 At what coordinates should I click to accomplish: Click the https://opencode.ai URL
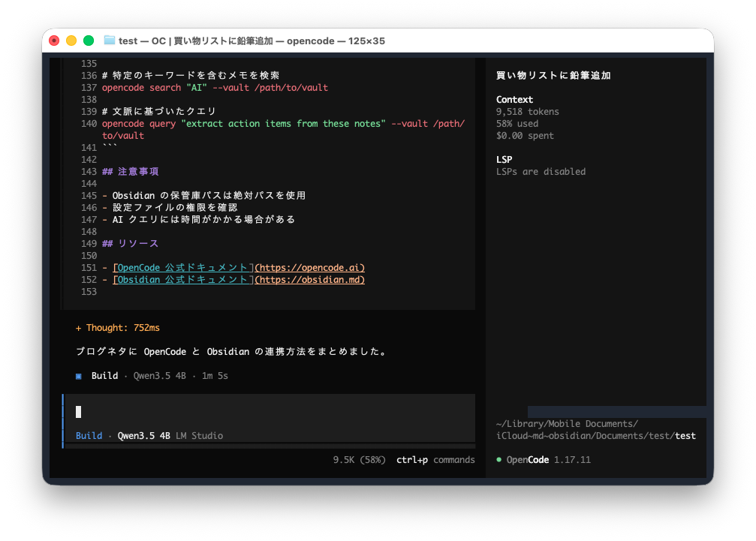tap(309, 267)
